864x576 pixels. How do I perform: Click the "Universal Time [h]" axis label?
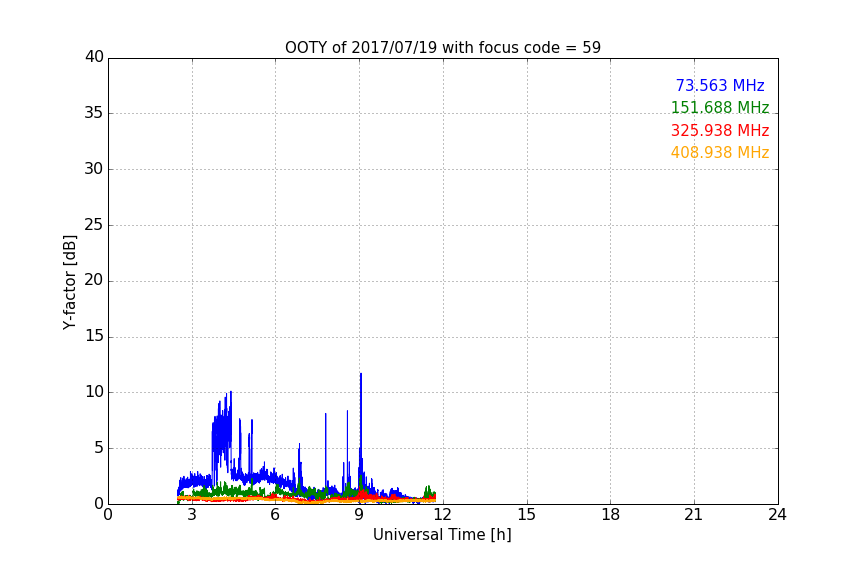pos(442,535)
